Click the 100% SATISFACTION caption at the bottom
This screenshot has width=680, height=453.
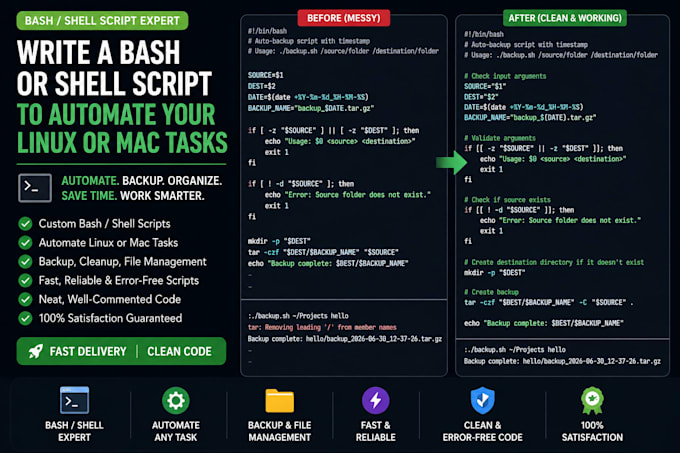pyautogui.click(x=592, y=431)
